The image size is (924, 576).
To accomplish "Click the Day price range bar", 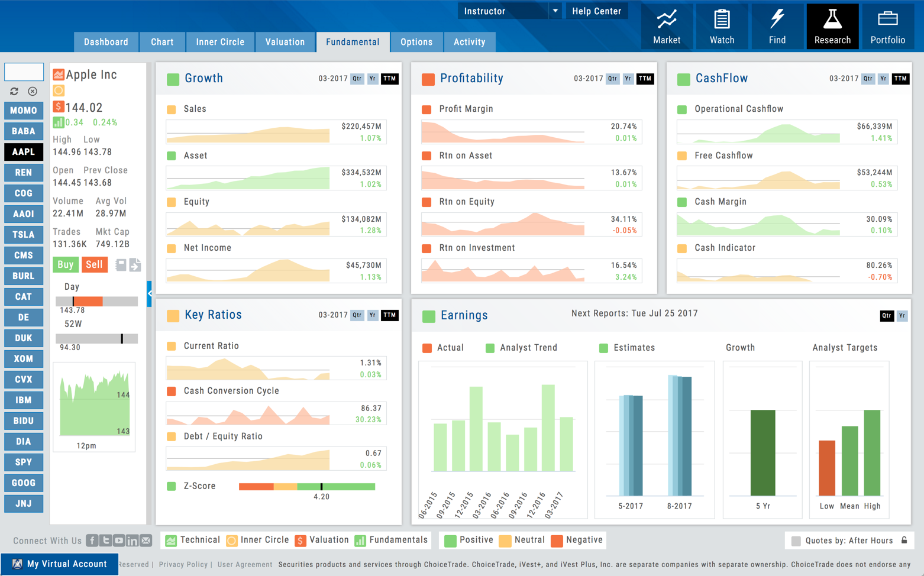I will click(96, 302).
